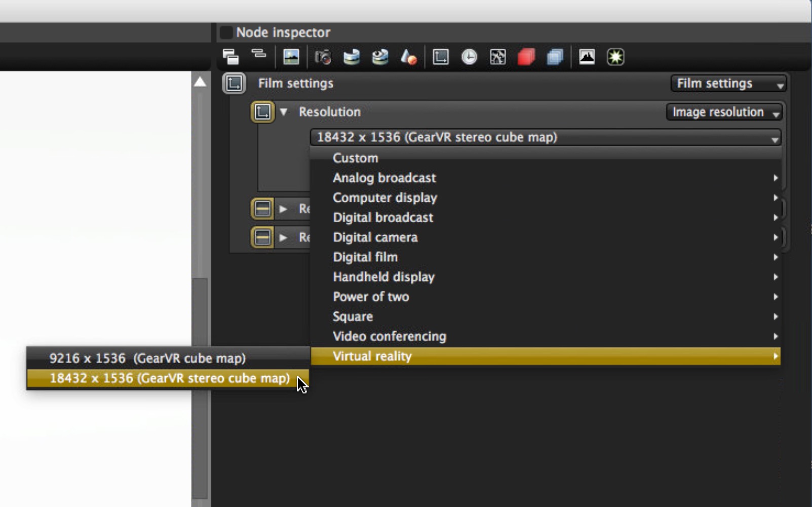Pick 18432 x 1536 GearVR stereo cube map
The image size is (812, 507).
[168, 378]
